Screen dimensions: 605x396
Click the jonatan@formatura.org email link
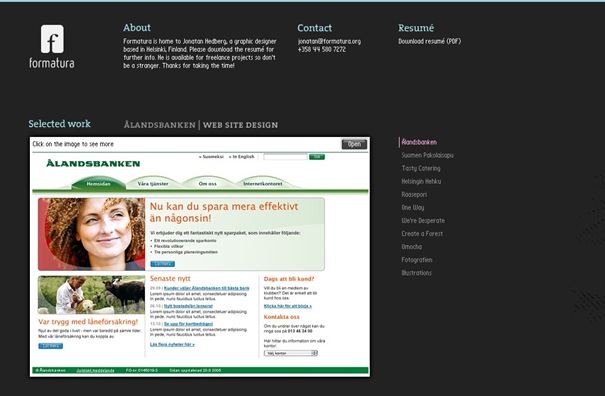point(329,41)
